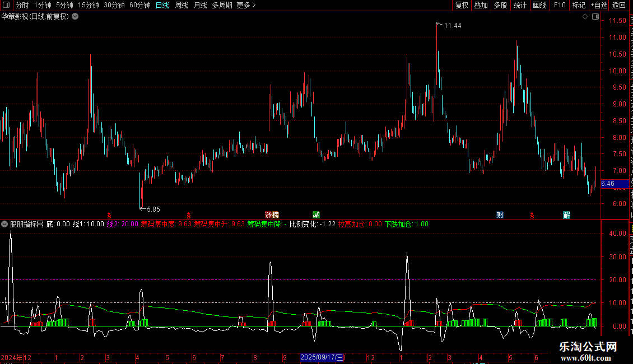
Task: Expand the 更多 more periods menu
Action: [246, 5]
